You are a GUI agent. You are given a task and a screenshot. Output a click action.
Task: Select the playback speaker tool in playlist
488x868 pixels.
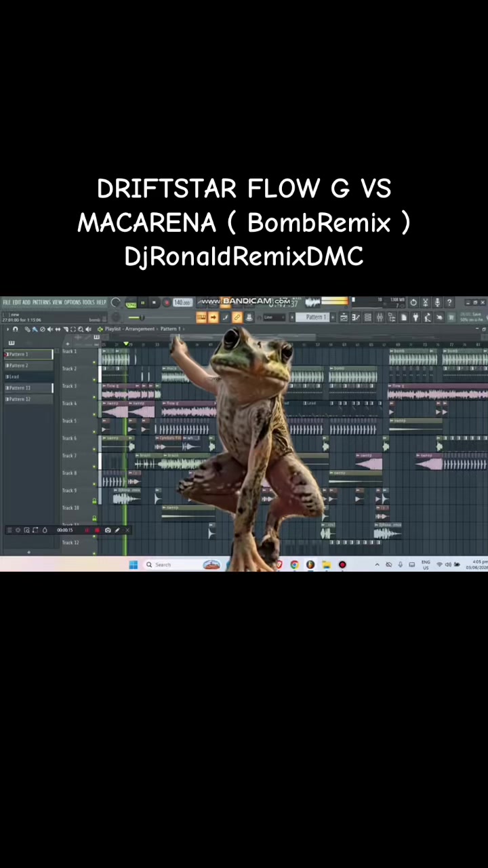point(88,329)
